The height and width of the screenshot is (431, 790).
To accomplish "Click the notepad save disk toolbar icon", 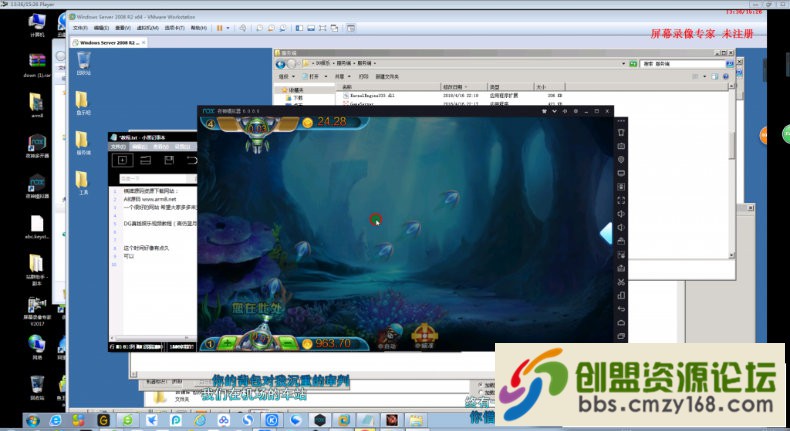I will coord(169,160).
